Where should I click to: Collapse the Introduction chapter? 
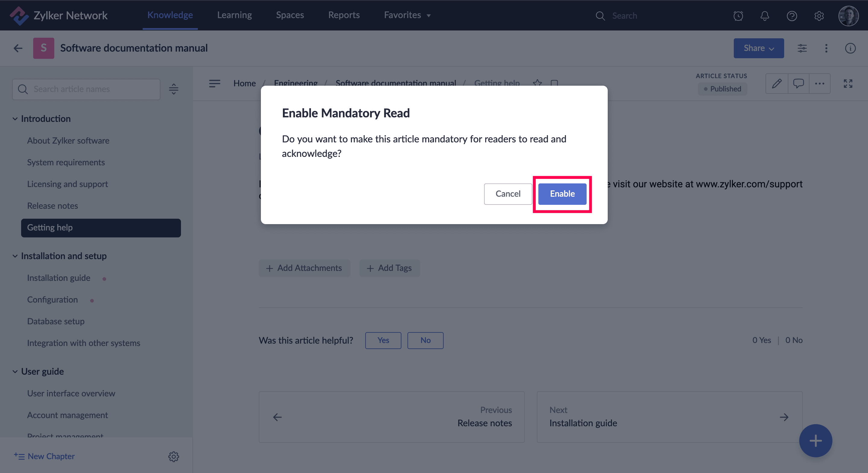tap(15, 119)
